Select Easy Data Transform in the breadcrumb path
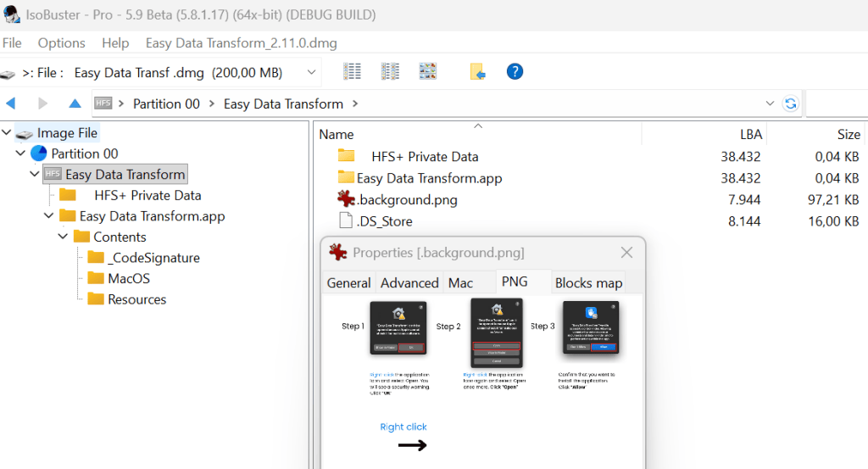Screen dimensions: 868x469 pos(283,104)
